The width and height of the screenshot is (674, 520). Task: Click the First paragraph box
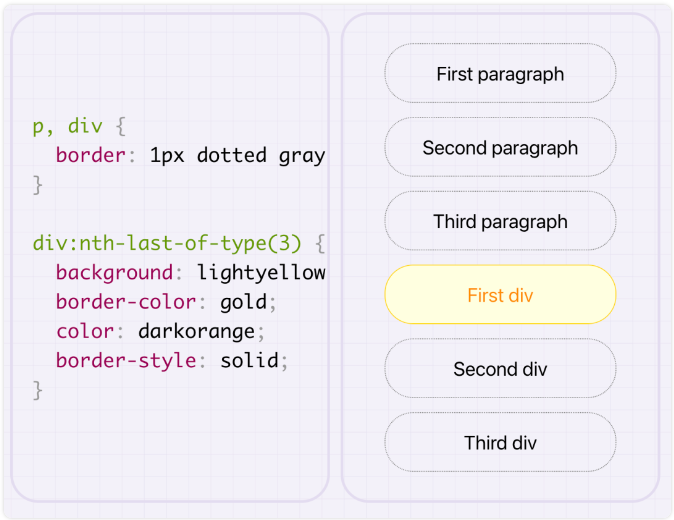click(500, 73)
